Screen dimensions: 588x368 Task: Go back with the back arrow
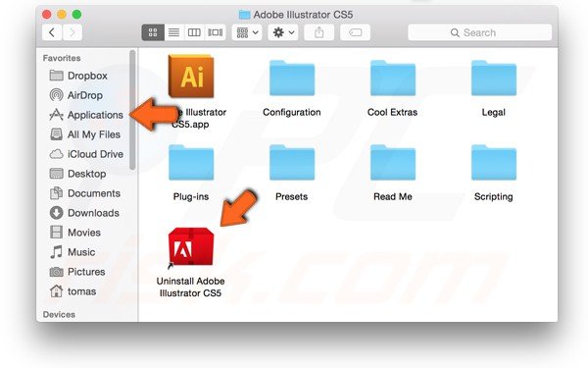pos(52,32)
